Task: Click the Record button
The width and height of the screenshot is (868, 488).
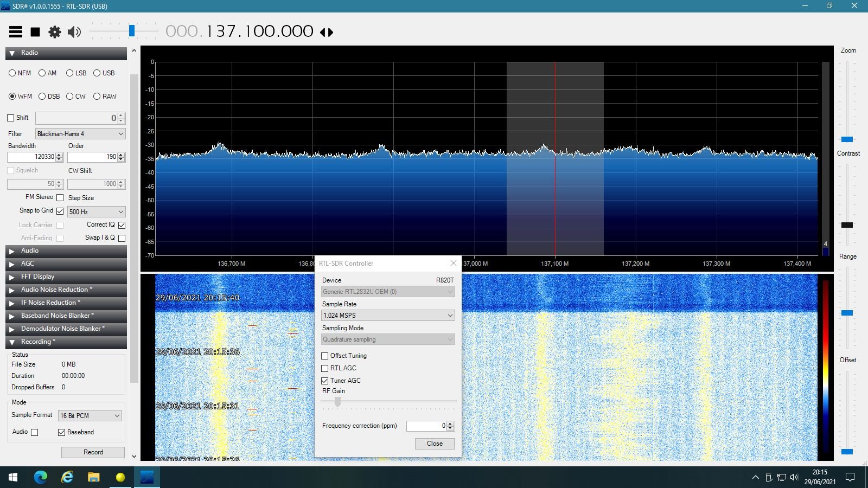Action: (x=93, y=452)
